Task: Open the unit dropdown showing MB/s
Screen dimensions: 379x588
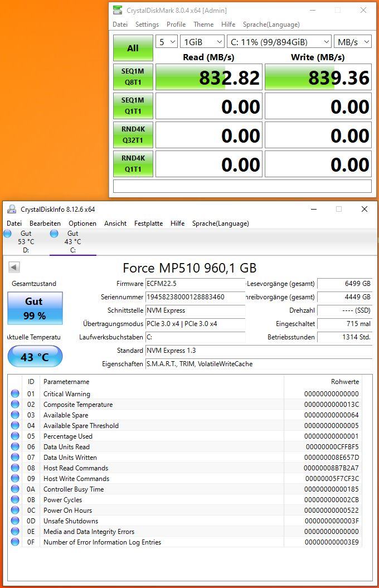Action: point(353,42)
